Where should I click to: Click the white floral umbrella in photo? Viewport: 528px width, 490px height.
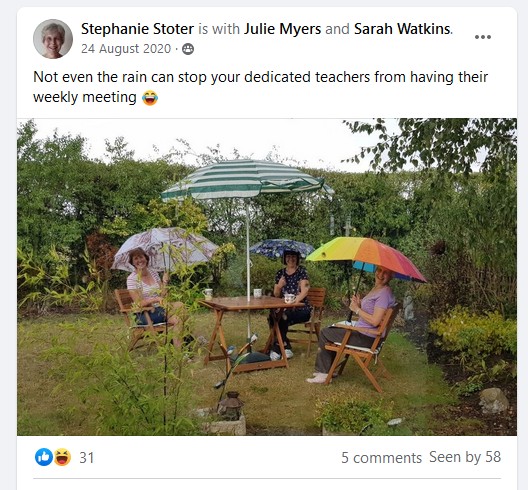(164, 249)
